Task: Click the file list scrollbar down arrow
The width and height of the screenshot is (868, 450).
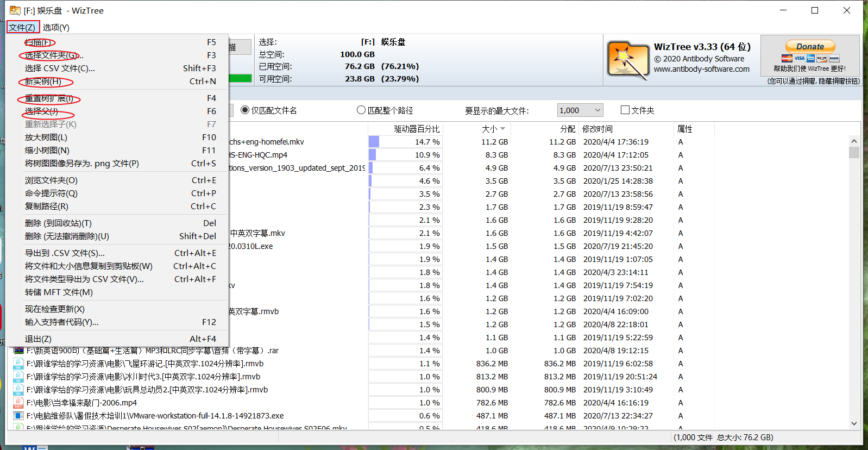Action: tap(854, 423)
